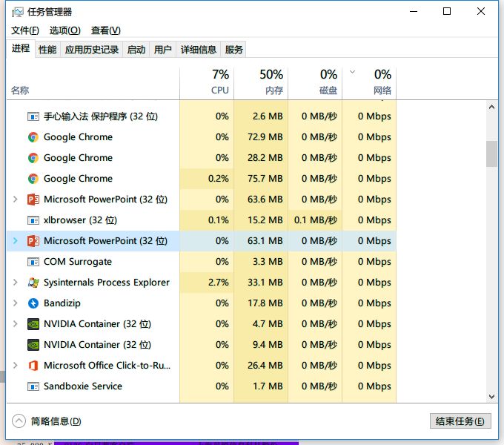
Task: Click the 2.7% CPU value for Process Explorer
Action: (x=218, y=283)
